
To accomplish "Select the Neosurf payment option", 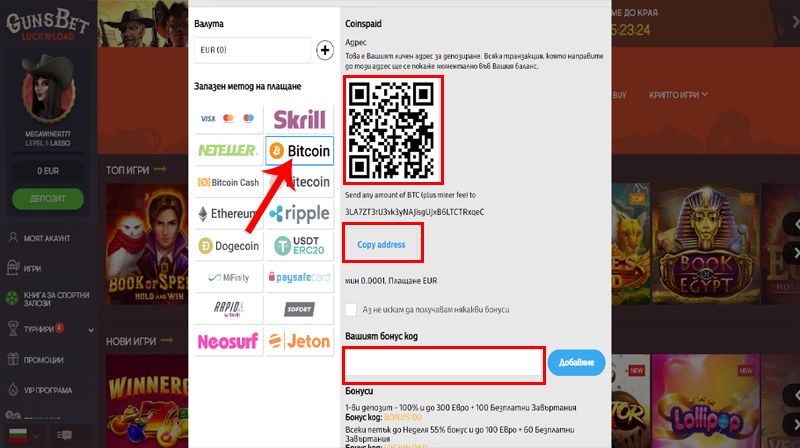I will click(228, 341).
